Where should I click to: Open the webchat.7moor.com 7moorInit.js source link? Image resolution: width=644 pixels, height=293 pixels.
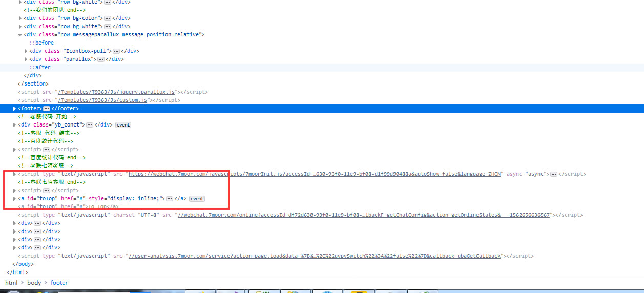click(316, 174)
